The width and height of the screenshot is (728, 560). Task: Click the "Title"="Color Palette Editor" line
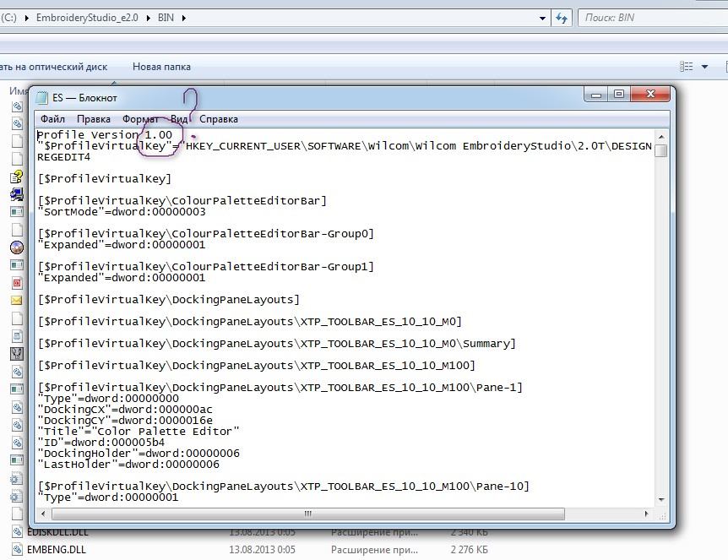click(x=139, y=432)
